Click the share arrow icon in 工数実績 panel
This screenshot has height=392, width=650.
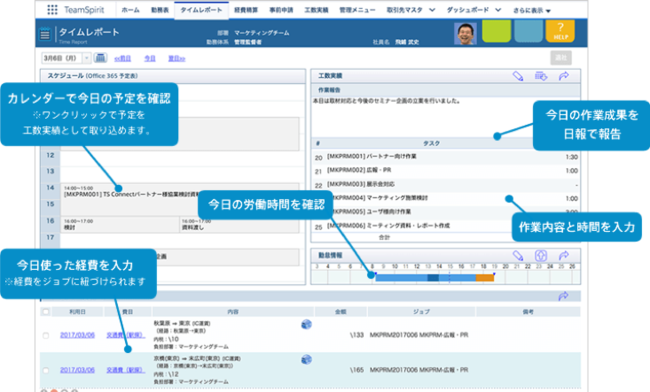click(x=564, y=76)
